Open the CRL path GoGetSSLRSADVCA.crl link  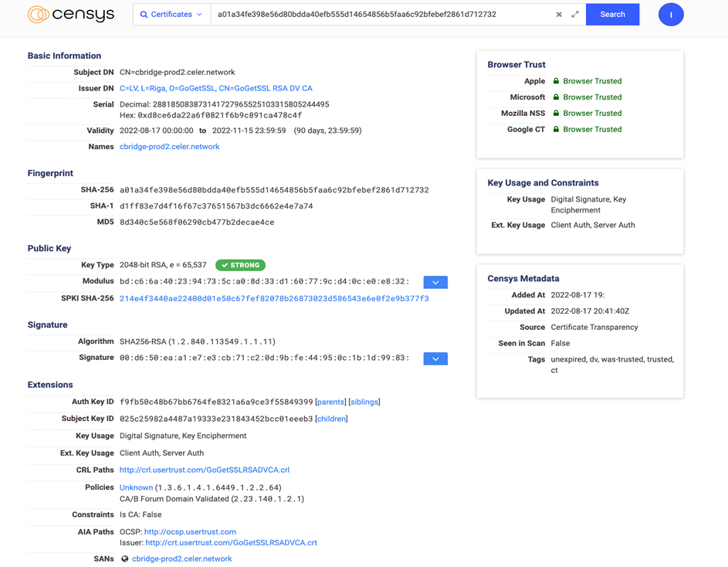[x=205, y=470]
